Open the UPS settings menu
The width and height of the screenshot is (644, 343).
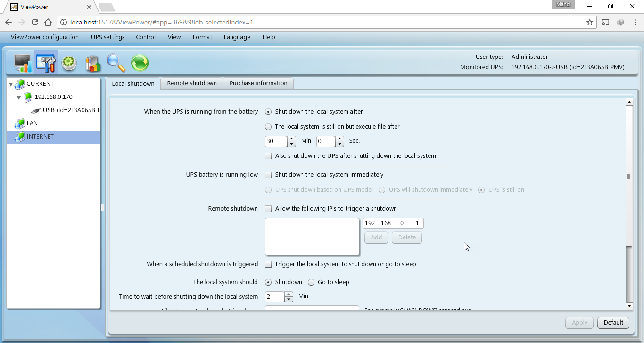tap(107, 37)
